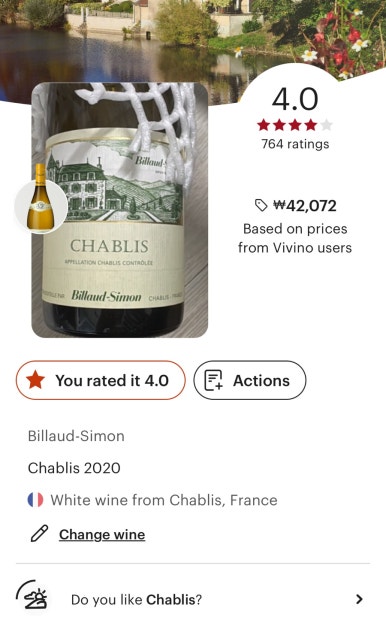This screenshot has width=386, height=626.
Task: Open the Actions notes icon
Action: click(214, 380)
